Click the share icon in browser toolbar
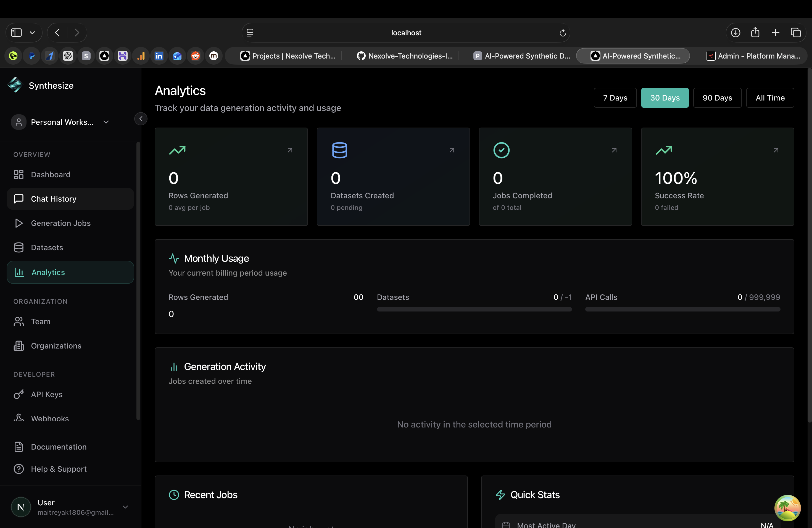 click(x=755, y=33)
